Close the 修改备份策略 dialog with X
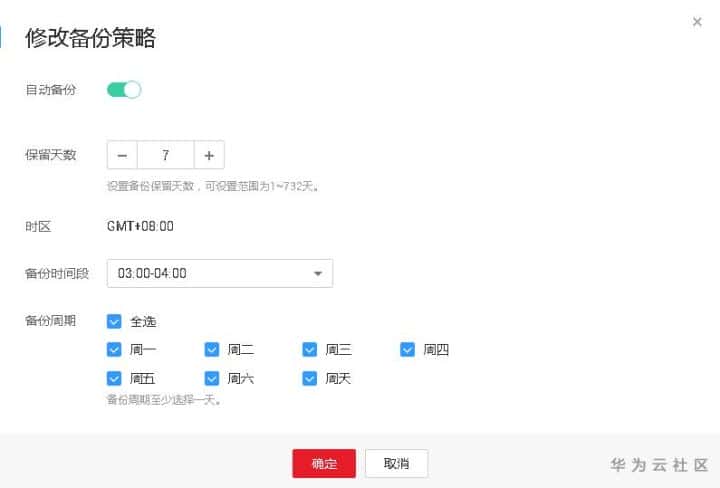Screen dimensions: 720x488 click(x=697, y=22)
